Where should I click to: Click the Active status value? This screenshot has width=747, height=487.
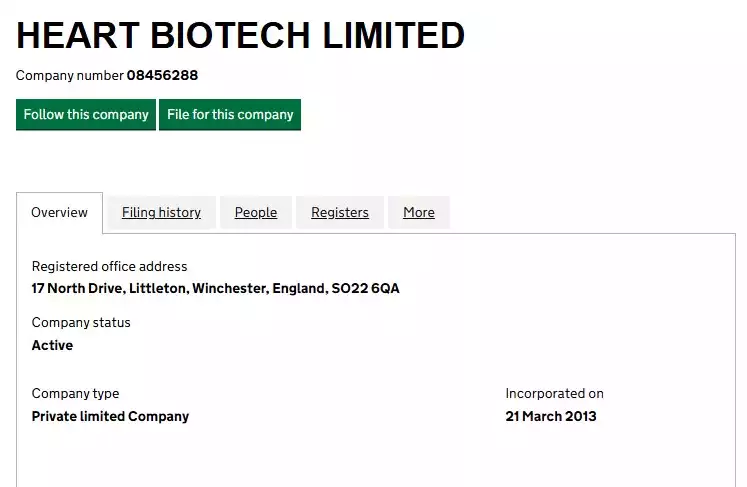52,345
